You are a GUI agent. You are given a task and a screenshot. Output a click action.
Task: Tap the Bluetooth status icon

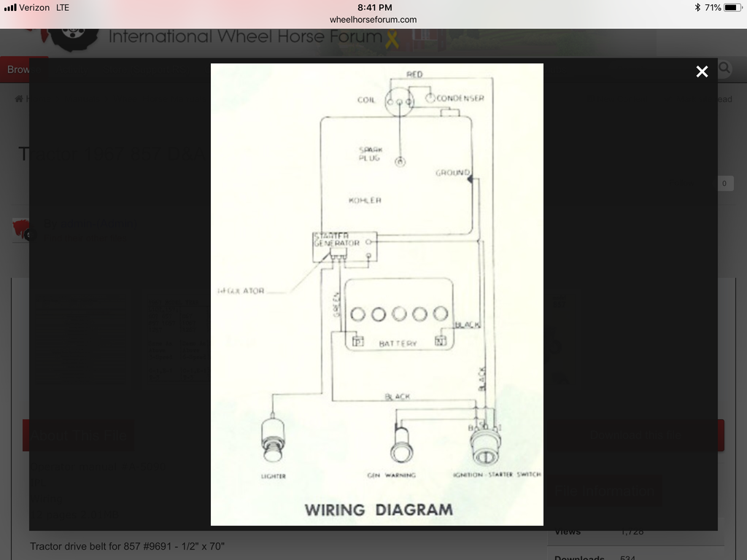697,7
